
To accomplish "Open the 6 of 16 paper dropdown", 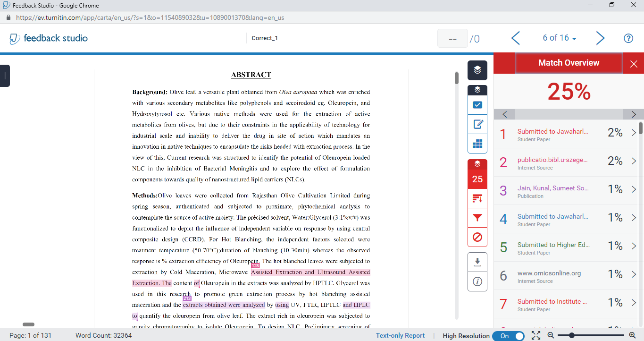I will coord(560,38).
